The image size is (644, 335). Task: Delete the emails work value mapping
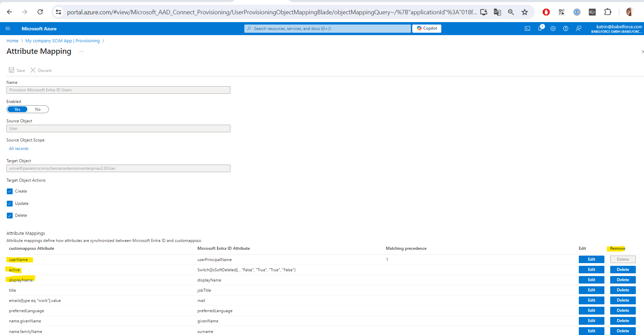[623, 300]
